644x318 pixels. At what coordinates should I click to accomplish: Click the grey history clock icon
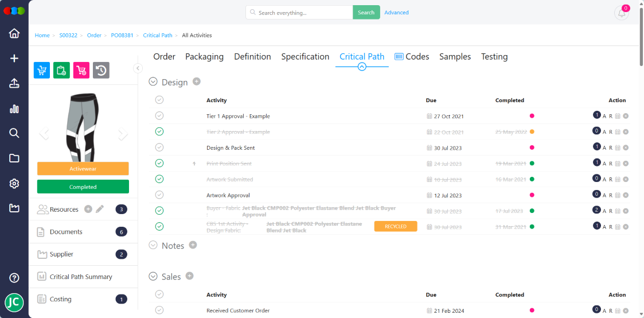tap(101, 71)
